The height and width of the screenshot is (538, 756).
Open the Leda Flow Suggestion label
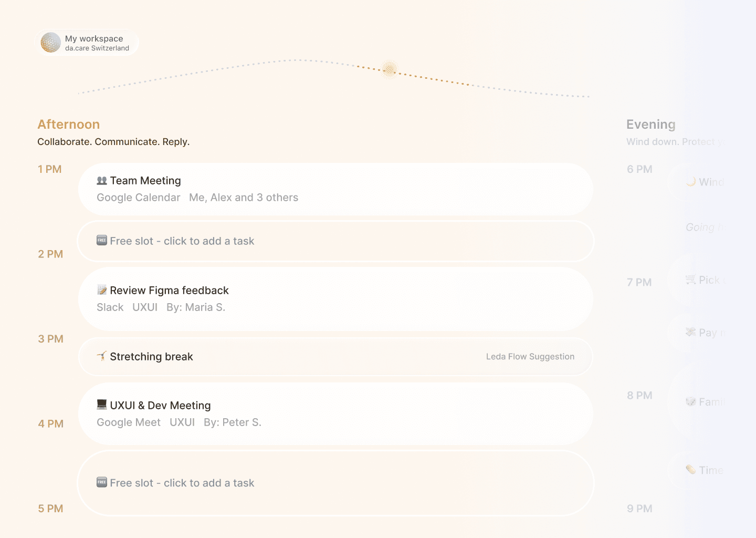coord(530,357)
